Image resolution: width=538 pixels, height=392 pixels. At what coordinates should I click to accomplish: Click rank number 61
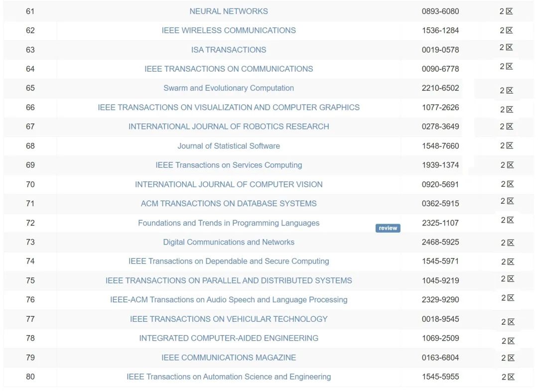pyautogui.click(x=30, y=11)
